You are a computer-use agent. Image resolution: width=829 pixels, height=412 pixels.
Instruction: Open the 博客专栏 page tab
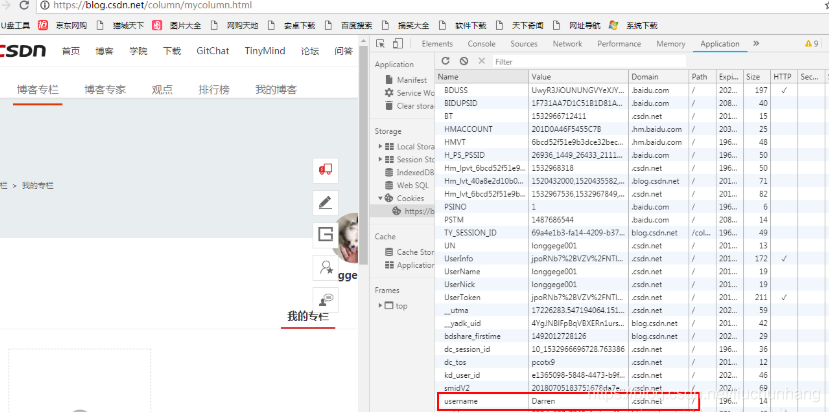38,89
